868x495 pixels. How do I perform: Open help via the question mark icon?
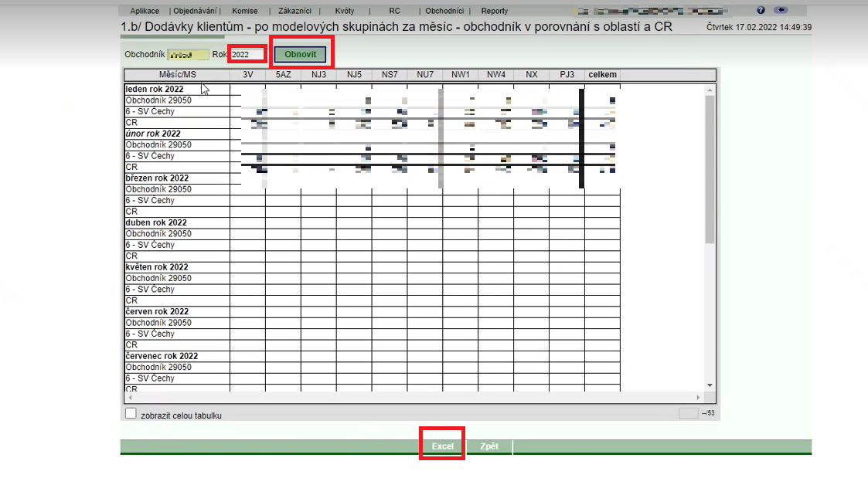pyautogui.click(x=761, y=11)
